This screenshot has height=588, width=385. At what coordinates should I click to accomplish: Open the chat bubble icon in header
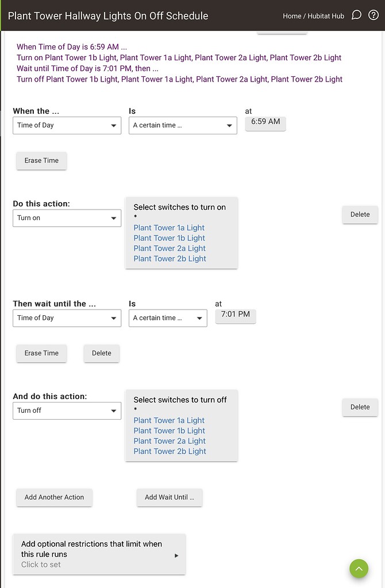[356, 15]
